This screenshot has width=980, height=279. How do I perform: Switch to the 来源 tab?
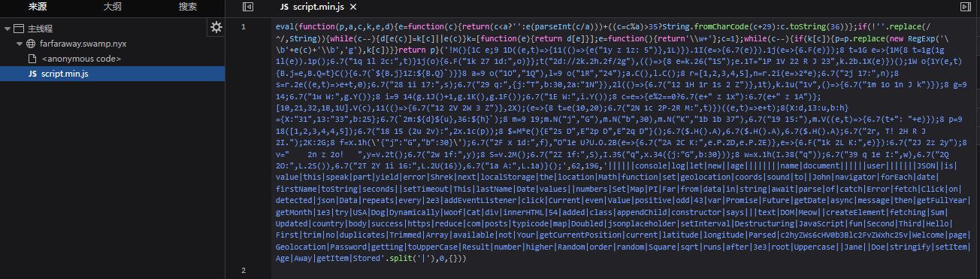coord(38,7)
